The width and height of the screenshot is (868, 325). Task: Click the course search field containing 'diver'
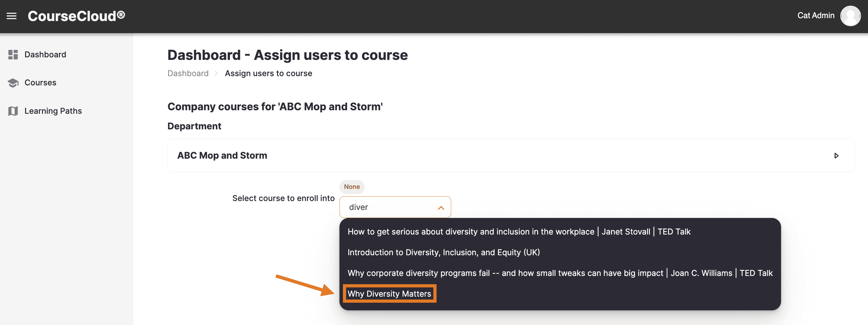(x=388, y=207)
